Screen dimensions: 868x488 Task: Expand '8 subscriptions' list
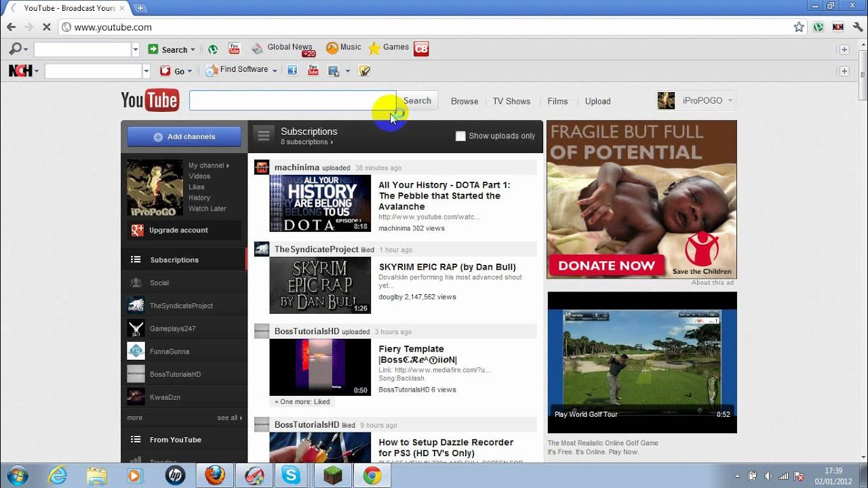307,142
